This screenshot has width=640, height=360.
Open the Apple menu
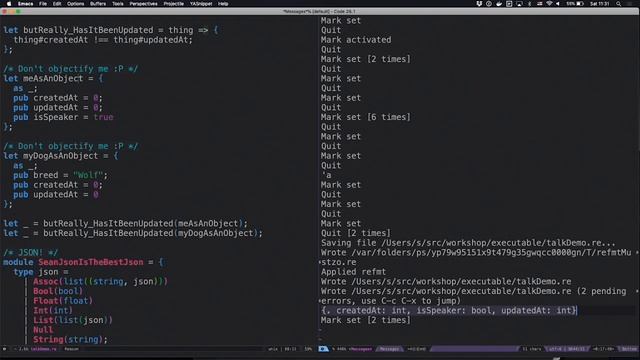[x=9, y=4]
